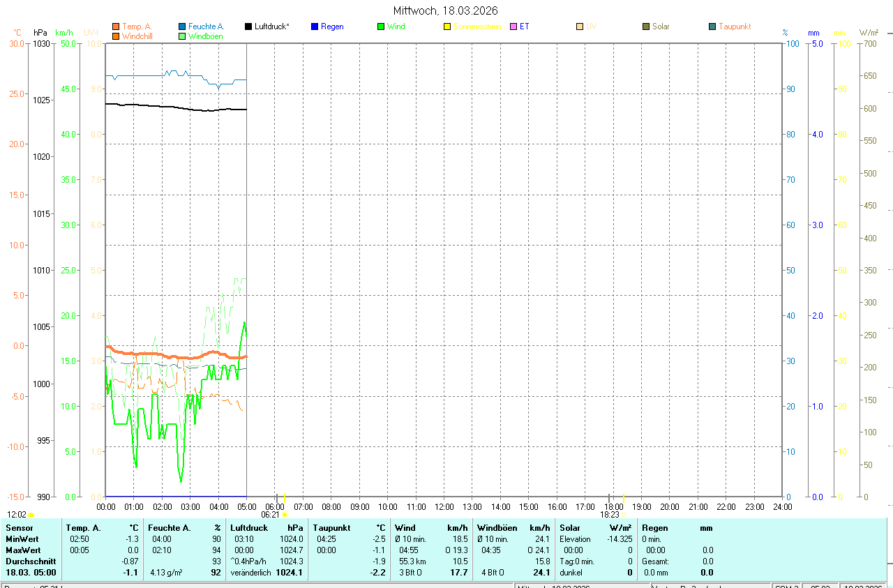Click the Windböen column header in data table
Viewport: 893px width, 588px height.
497,528
